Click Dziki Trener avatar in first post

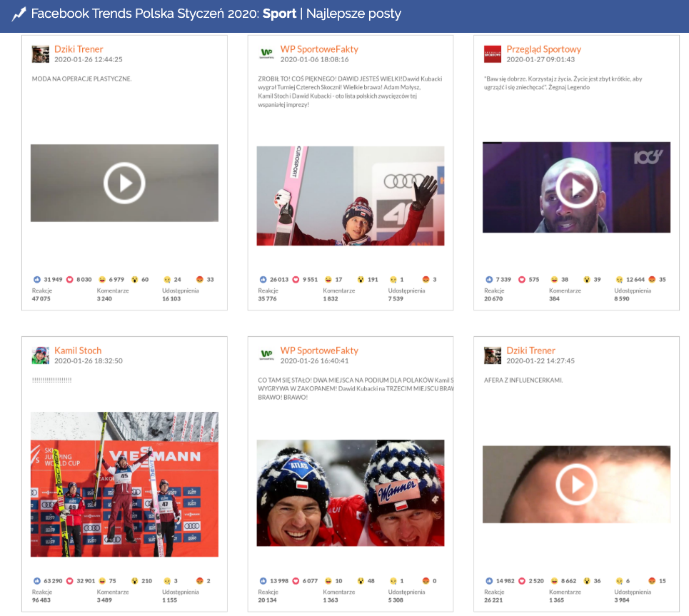pos(41,54)
